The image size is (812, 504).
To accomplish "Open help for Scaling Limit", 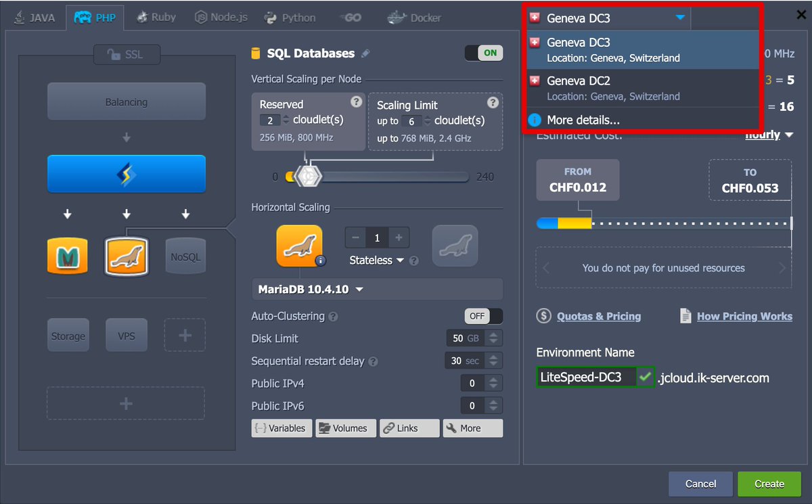I will click(x=493, y=102).
